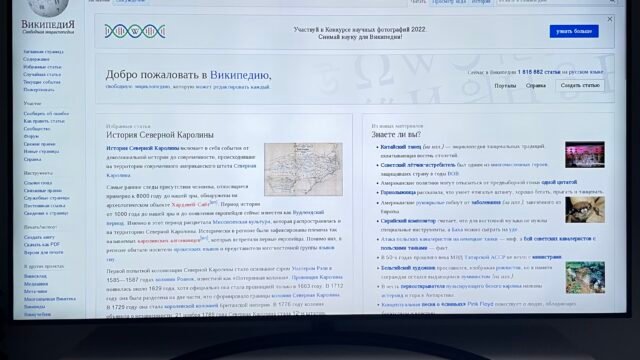Click 'Сообщить об ошибке' in the sidebar
The width and height of the screenshot is (640, 360).
pyautogui.click(x=46, y=113)
